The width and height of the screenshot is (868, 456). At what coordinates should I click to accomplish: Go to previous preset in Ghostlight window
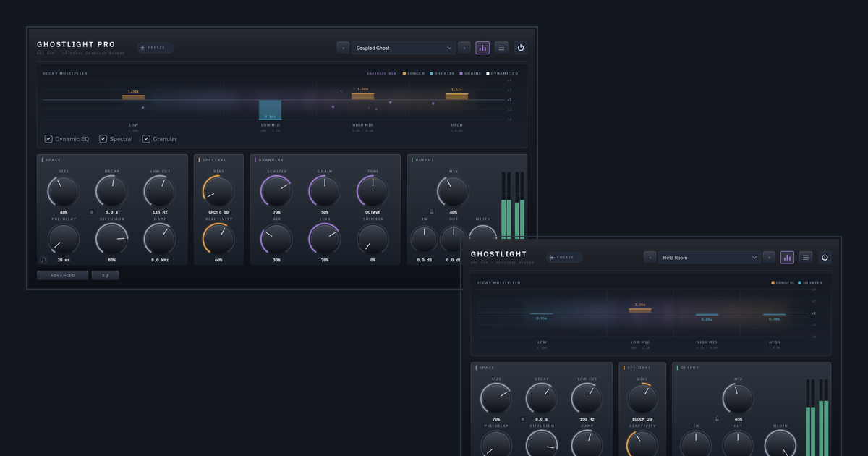pos(650,257)
